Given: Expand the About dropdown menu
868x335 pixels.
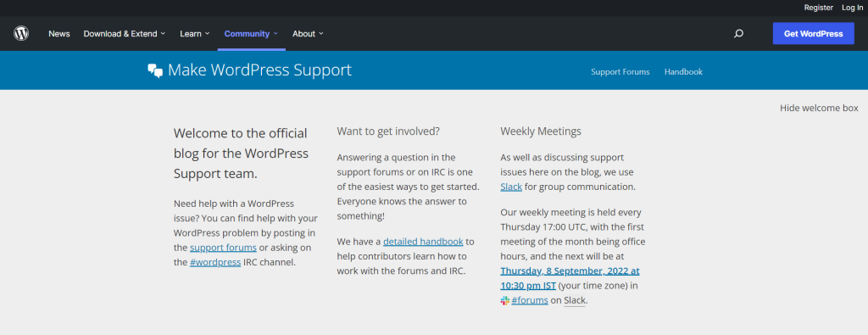Looking at the screenshot, I should click(x=309, y=34).
